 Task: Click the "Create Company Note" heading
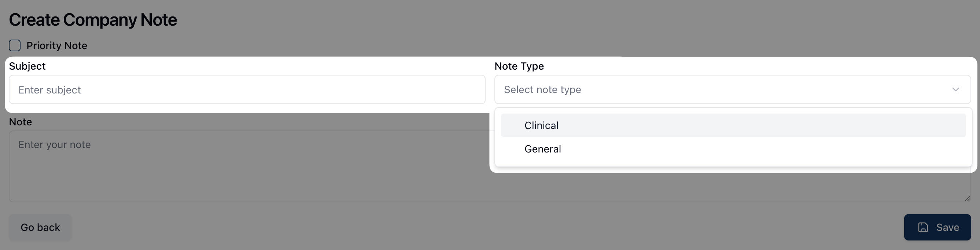click(x=93, y=20)
